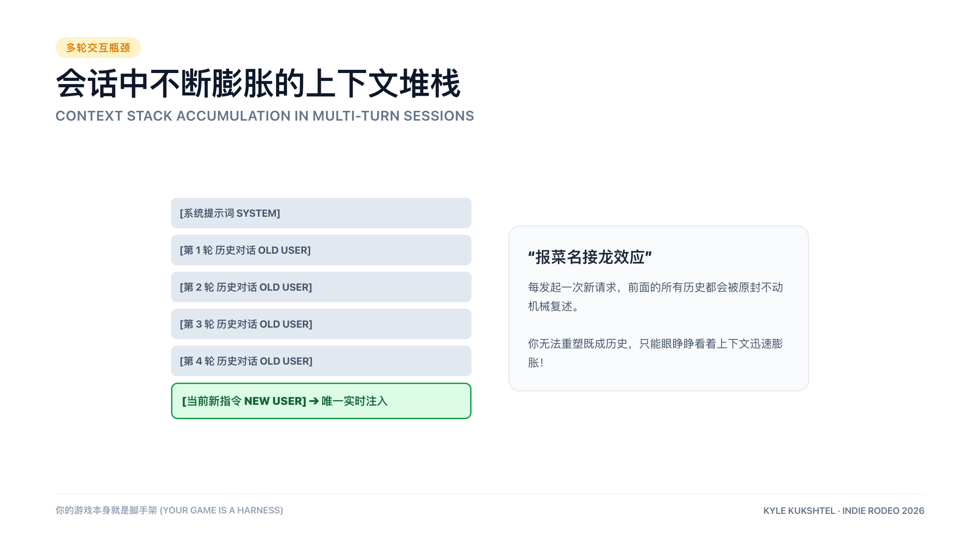Click footer text 你的游戏本身就是脚手架 (YOUR GAME IS A HARNESS)
This screenshot has width=980, height=549.
(169, 510)
